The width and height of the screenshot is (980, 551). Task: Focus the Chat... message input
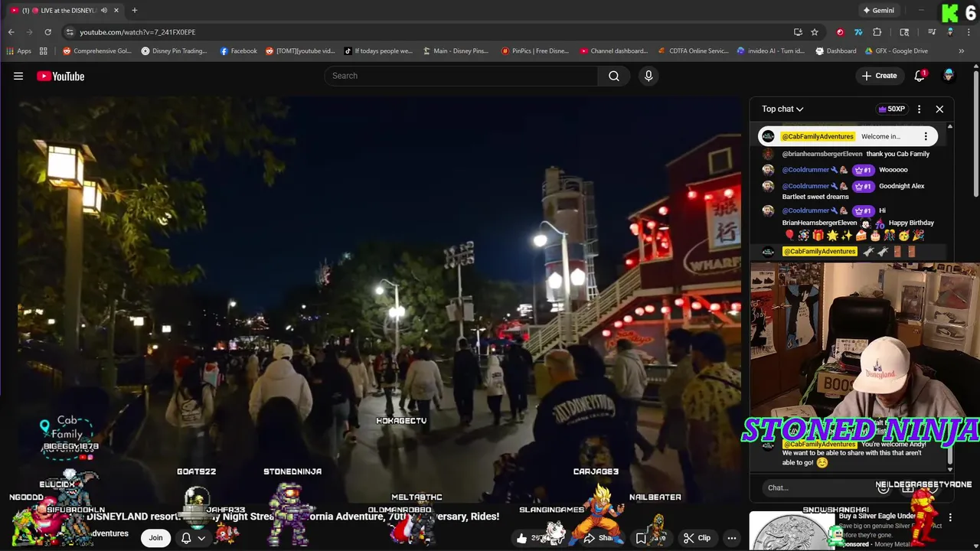pos(818,487)
